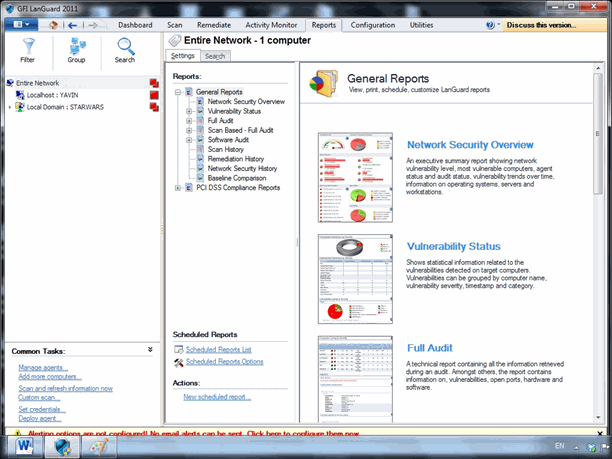The image size is (612, 459).
Task: Click Add more computers link
Action: [50, 377]
